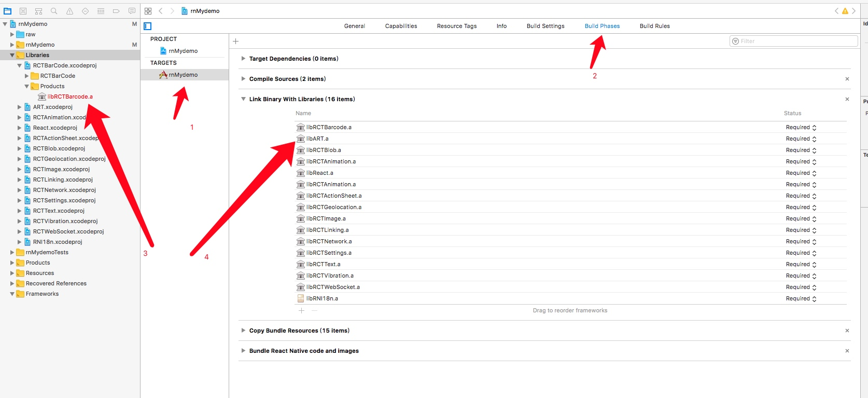Open the Issue navigator warning icon

(x=69, y=11)
